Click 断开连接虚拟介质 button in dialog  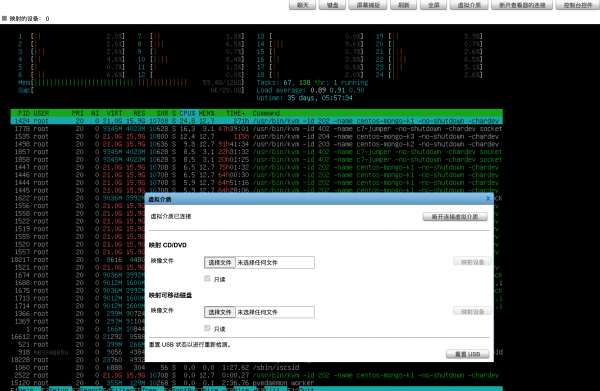(455, 217)
